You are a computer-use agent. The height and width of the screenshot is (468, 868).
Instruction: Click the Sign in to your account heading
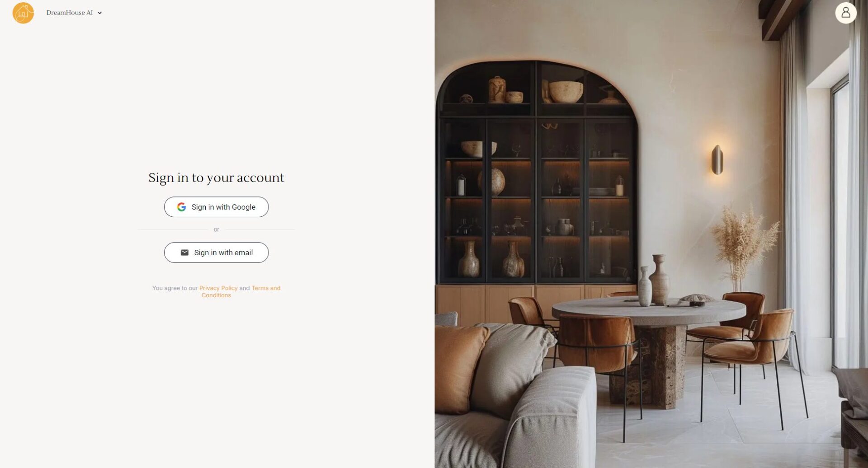pos(216,178)
